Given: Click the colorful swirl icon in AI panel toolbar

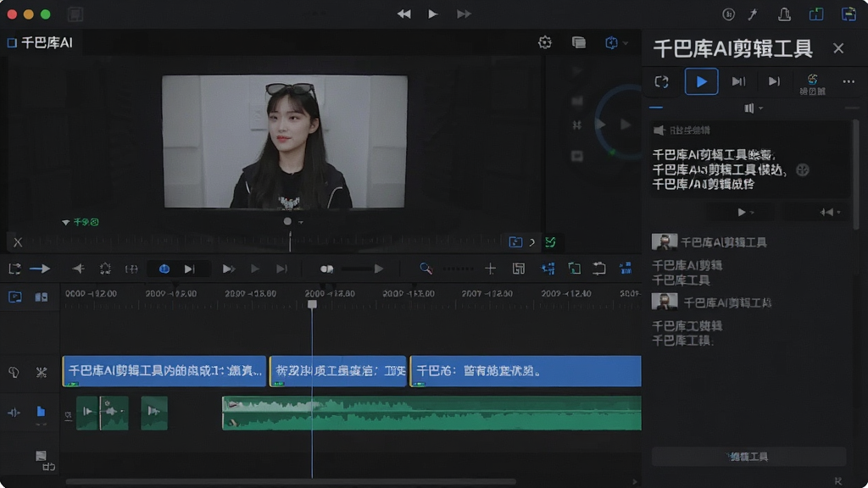Looking at the screenshot, I should click(x=812, y=79).
